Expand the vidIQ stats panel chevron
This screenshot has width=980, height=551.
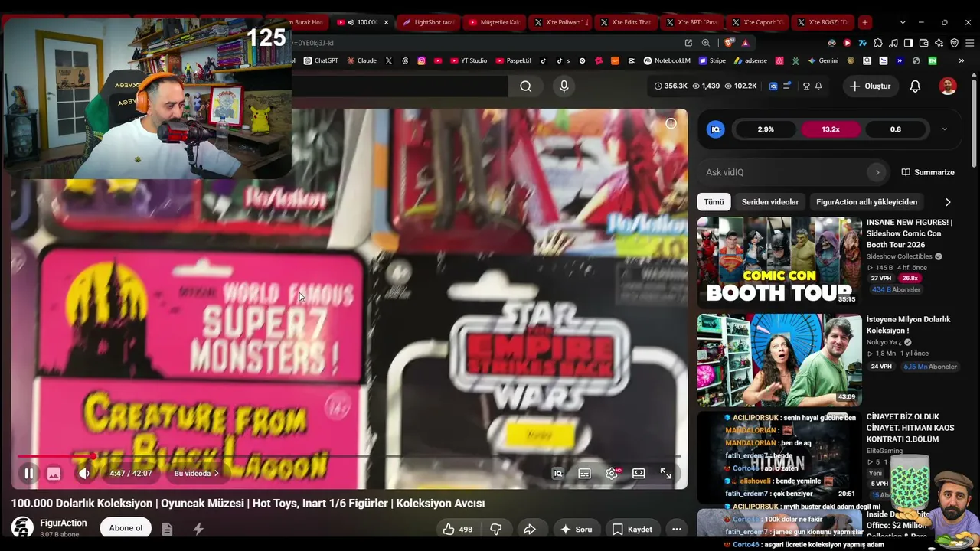(x=944, y=129)
